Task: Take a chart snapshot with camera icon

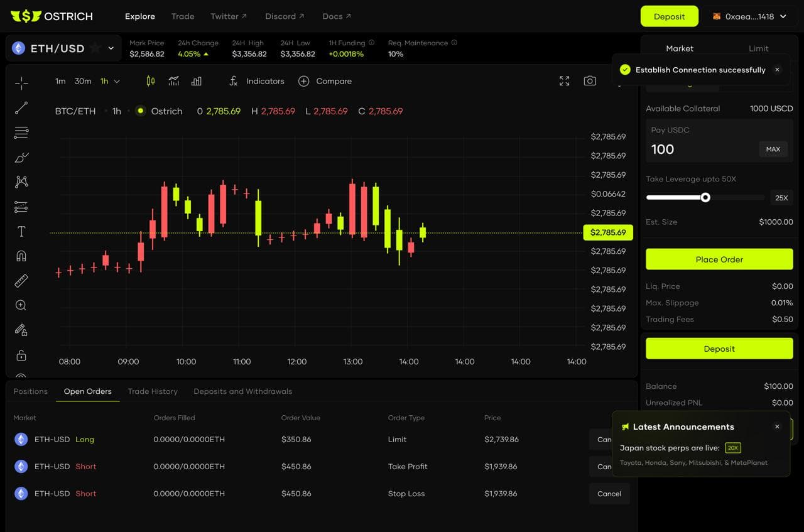Action: [589, 81]
